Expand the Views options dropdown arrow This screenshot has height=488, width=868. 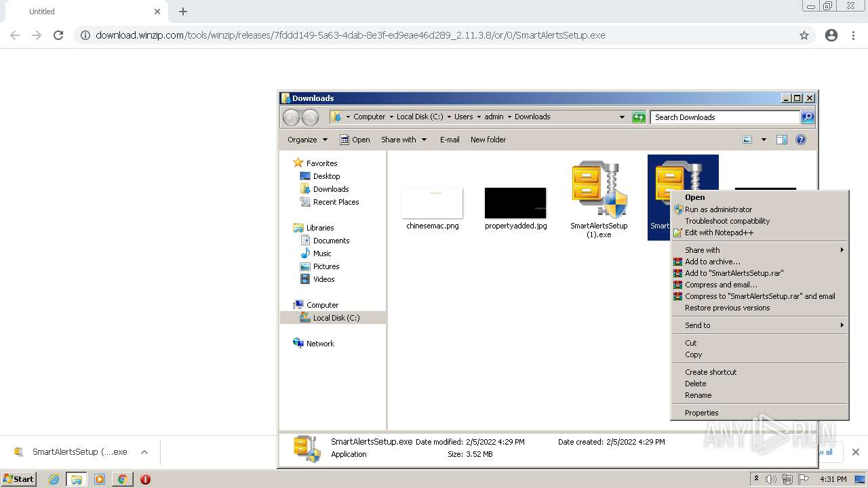pos(764,140)
